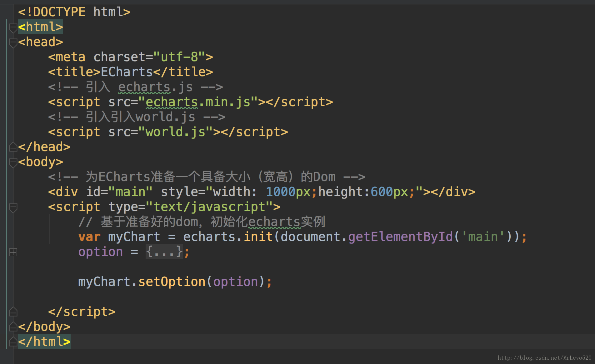The width and height of the screenshot is (595, 364).
Task: Click the getElementById method call
Action: click(400, 237)
